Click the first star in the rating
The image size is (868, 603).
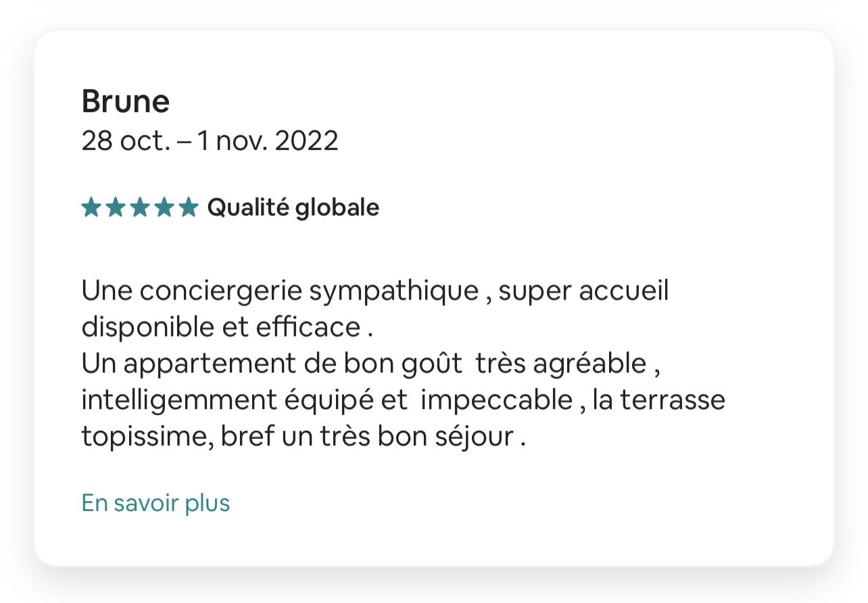[91, 208]
